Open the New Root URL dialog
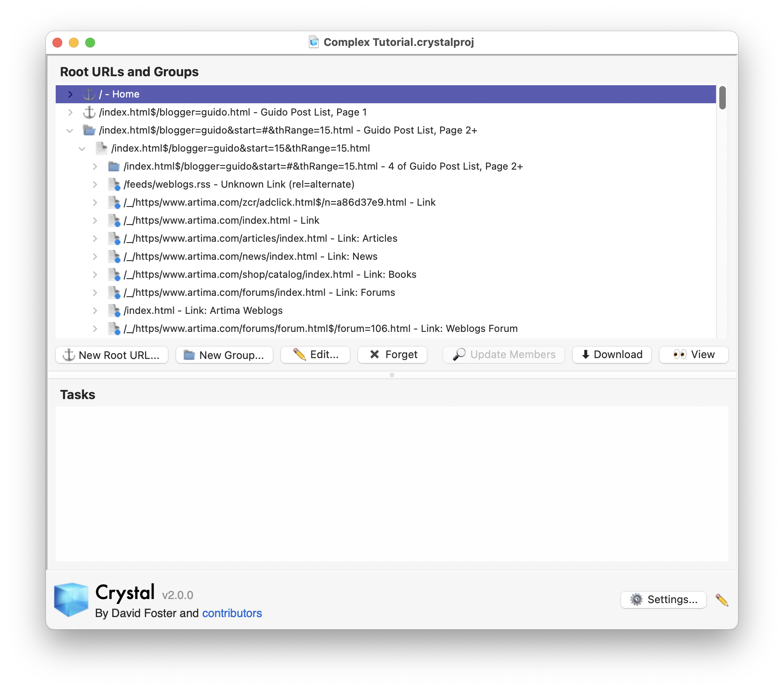 click(x=111, y=354)
